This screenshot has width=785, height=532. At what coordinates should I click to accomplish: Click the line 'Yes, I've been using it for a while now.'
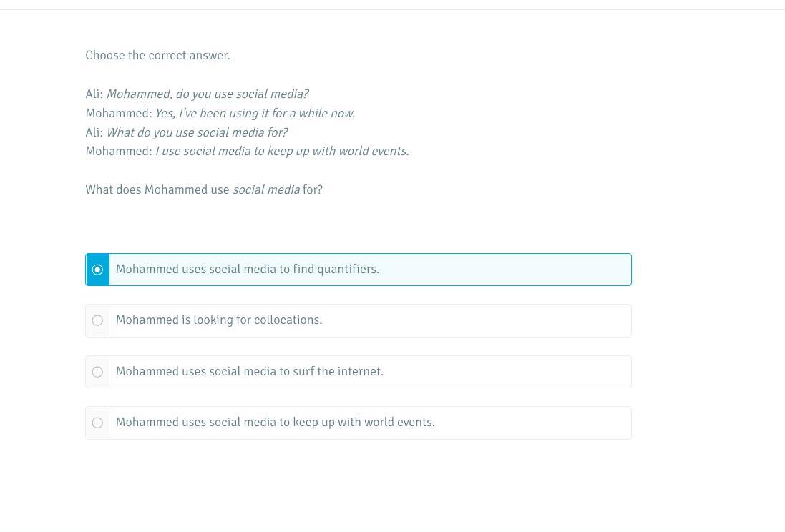tap(255, 114)
